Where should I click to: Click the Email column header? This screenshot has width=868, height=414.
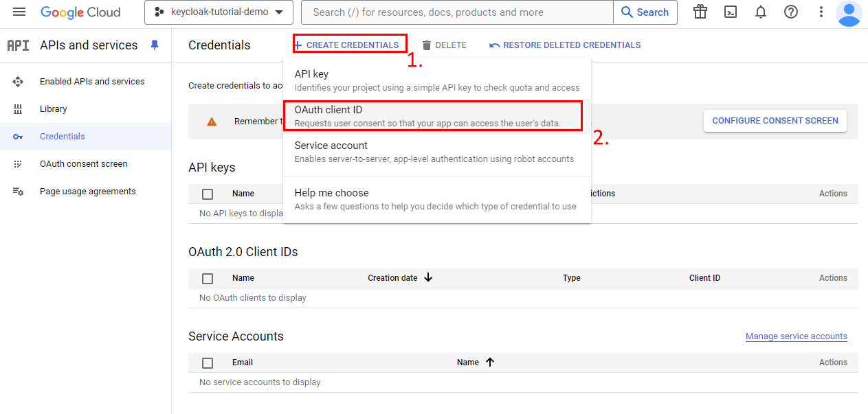coord(243,363)
